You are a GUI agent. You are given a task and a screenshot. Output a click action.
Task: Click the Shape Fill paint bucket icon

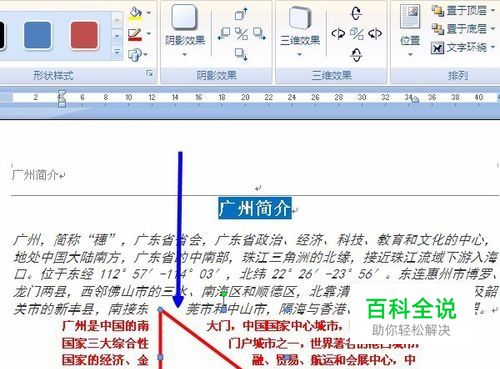(135, 13)
